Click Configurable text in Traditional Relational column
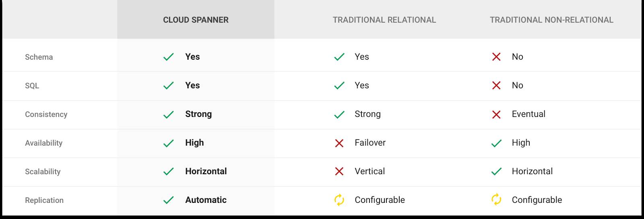This screenshot has width=644, height=219. coord(380,200)
